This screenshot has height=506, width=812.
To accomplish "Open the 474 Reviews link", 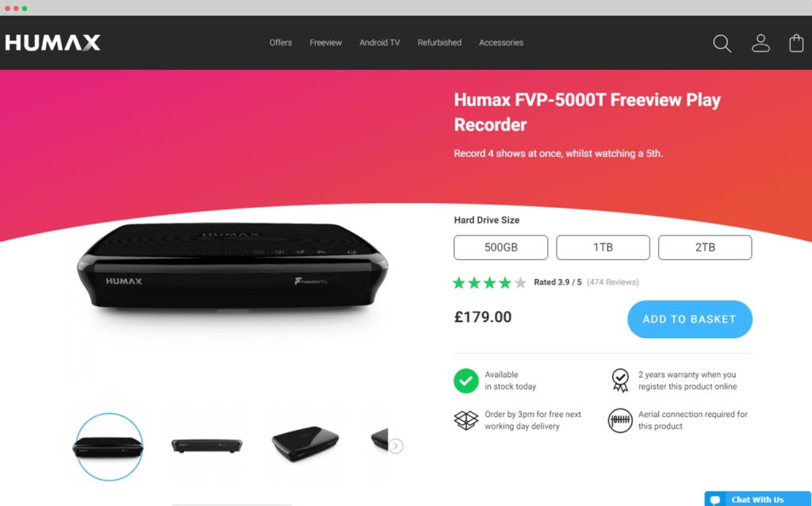I will tap(613, 282).
